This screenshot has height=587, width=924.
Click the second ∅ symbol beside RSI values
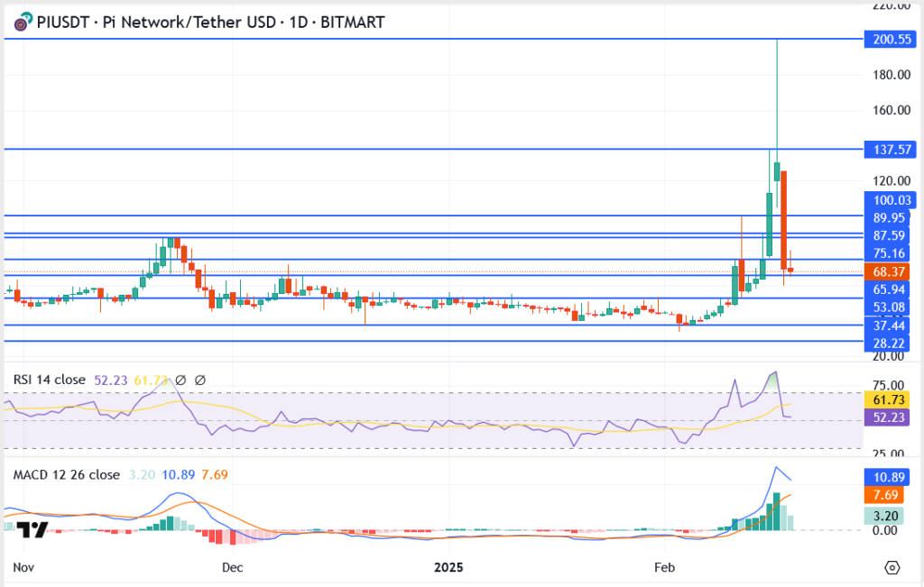(199, 381)
